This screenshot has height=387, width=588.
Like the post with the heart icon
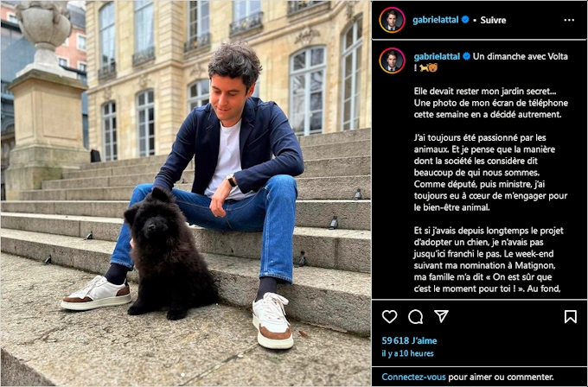[x=389, y=316]
